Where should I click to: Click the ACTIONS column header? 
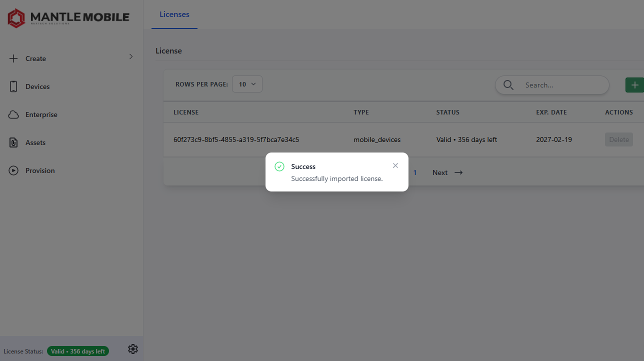point(619,112)
